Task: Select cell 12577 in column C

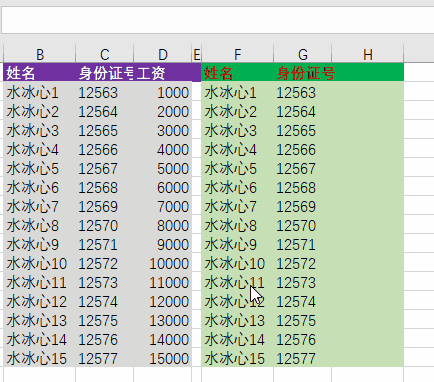Action: click(105, 358)
